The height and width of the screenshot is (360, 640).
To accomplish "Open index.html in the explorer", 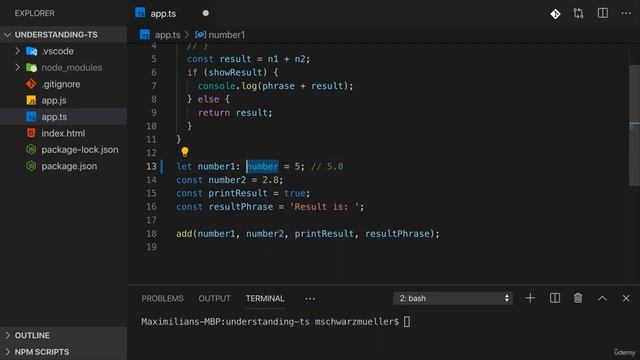I will pos(63,133).
